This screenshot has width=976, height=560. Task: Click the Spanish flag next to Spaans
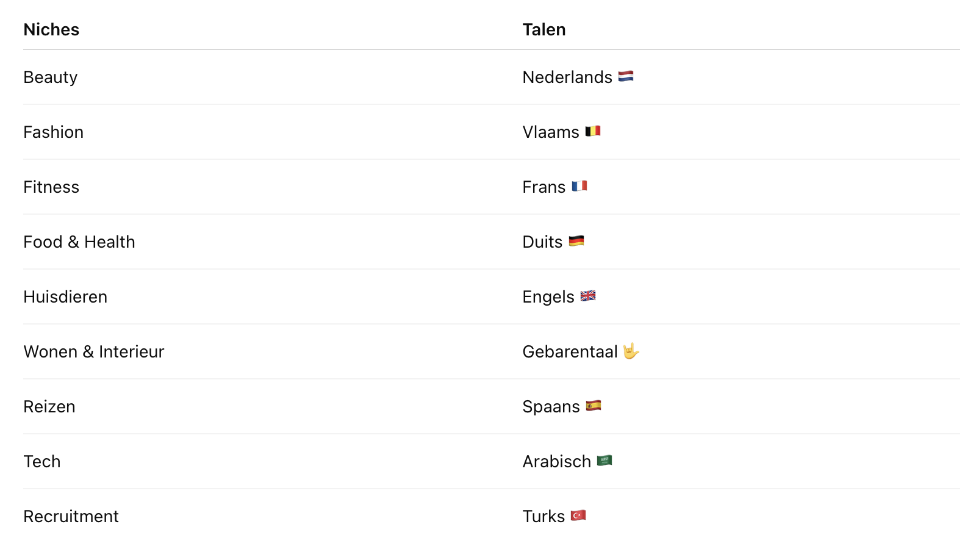[x=594, y=406]
